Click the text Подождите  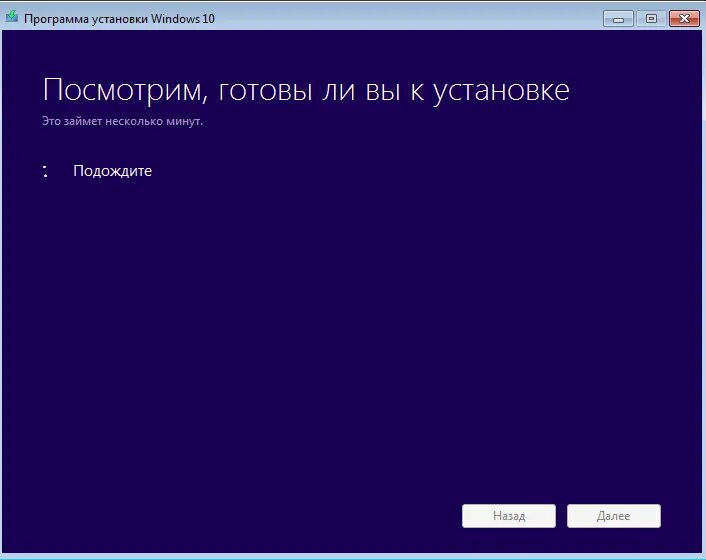(x=113, y=171)
